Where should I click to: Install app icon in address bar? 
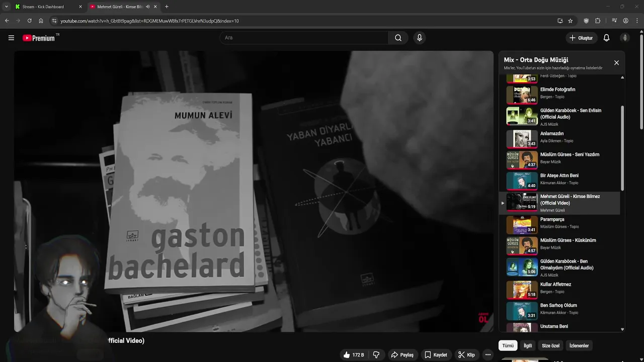click(560, 21)
